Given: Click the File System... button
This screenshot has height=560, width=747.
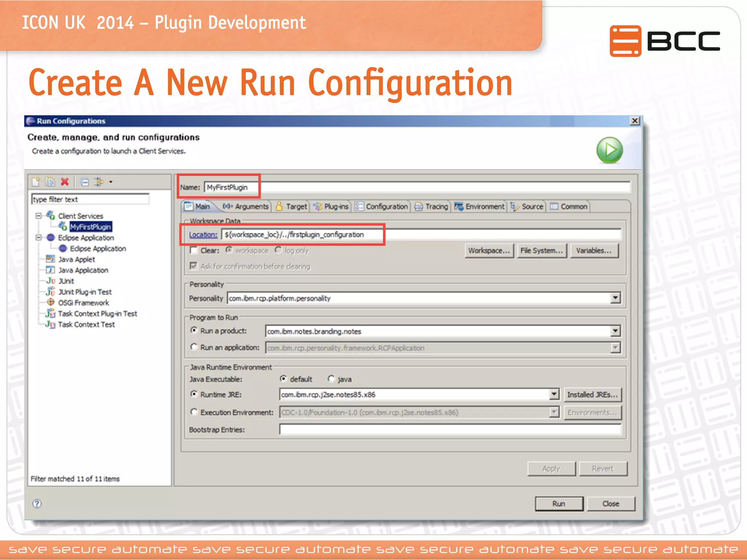Looking at the screenshot, I should click(x=542, y=250).
